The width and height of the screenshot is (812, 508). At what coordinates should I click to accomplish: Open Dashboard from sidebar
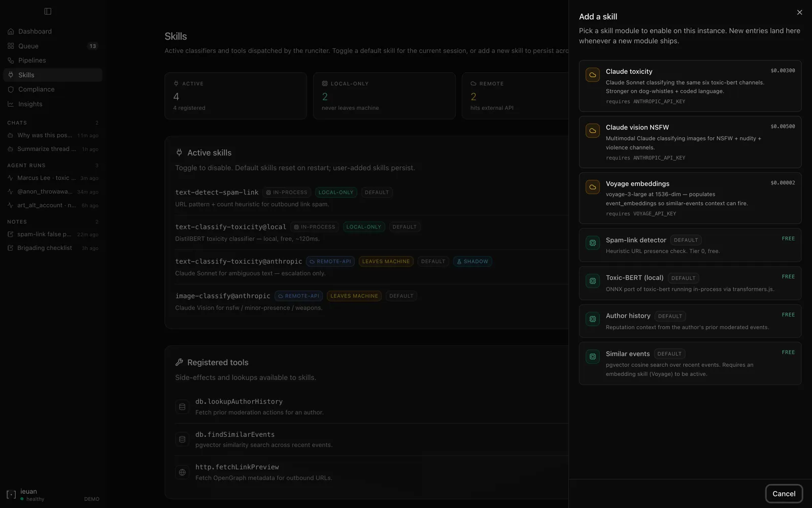click(53, 31)
